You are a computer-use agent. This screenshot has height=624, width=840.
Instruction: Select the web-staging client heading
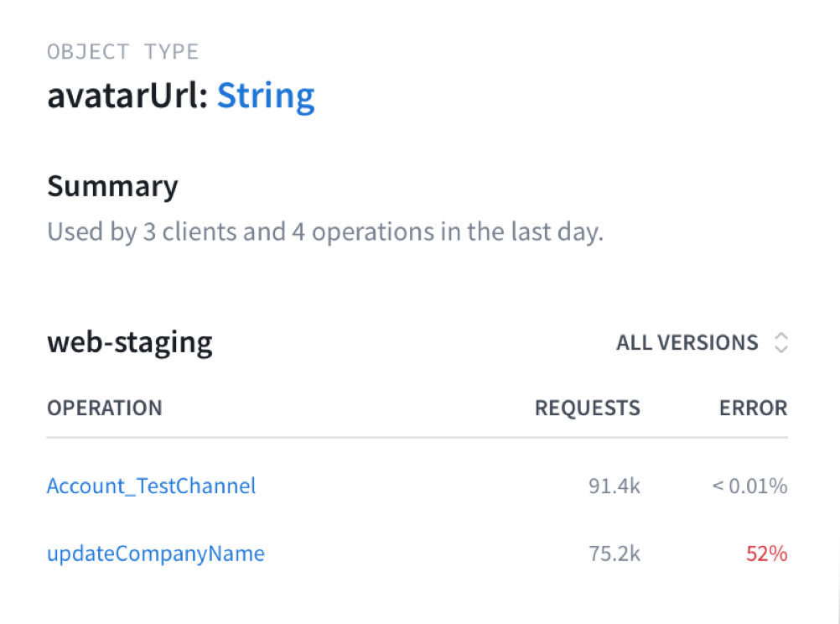pyautogui.click(x=130, y=342)
